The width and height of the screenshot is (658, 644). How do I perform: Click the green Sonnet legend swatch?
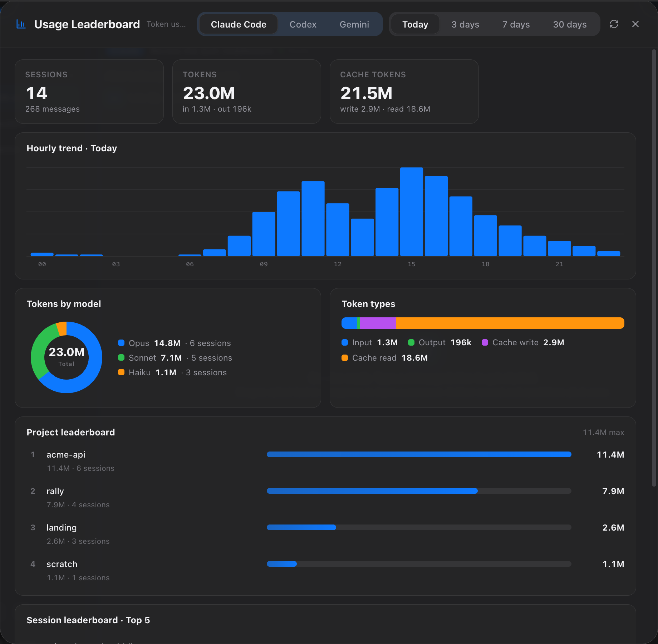point(121,357)
